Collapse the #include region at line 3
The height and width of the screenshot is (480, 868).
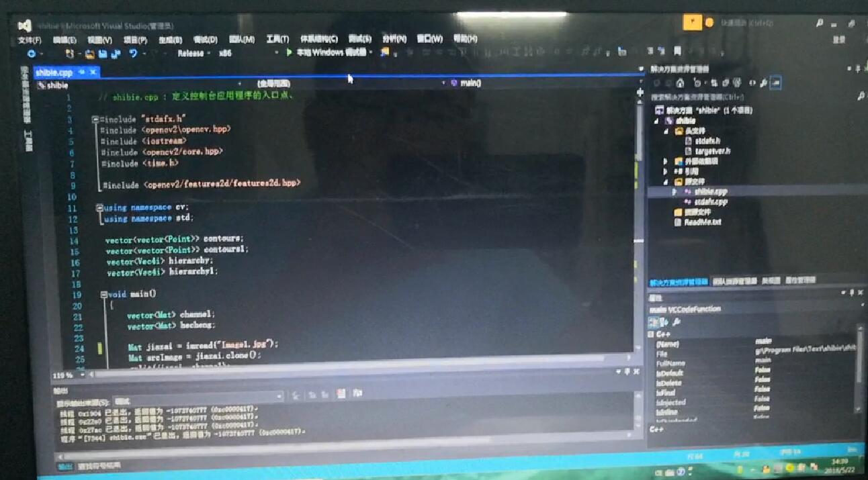pos(95,119)
